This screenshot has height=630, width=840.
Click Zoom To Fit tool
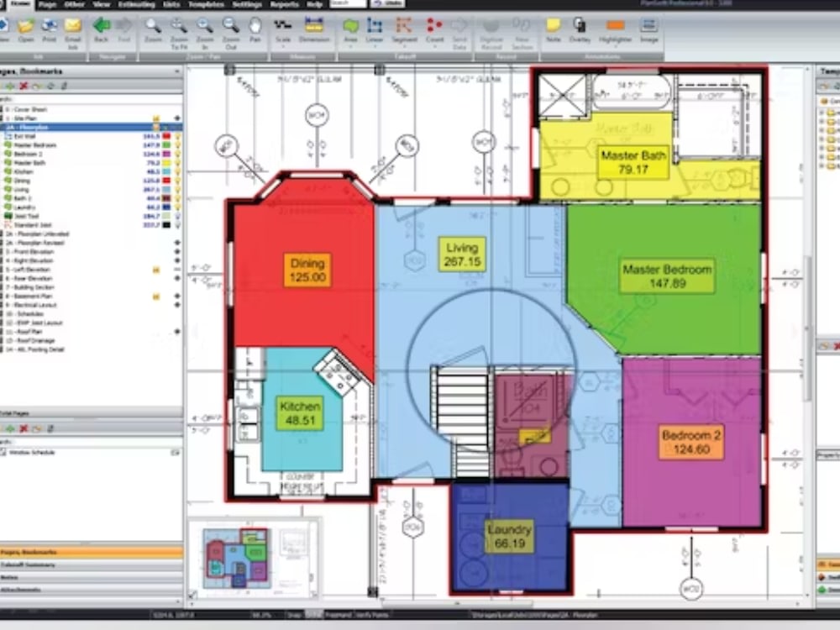179,32
